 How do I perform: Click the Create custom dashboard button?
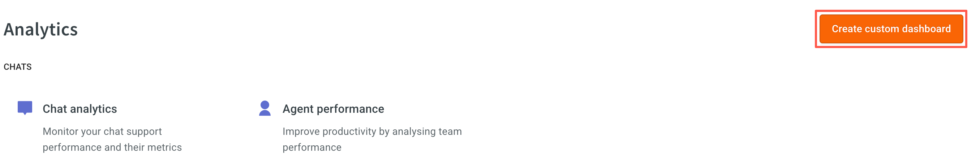(x=891, y=29)
